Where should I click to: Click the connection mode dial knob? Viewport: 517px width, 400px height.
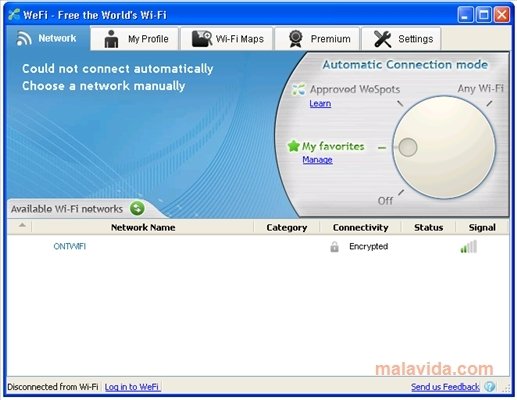(444, 147)
